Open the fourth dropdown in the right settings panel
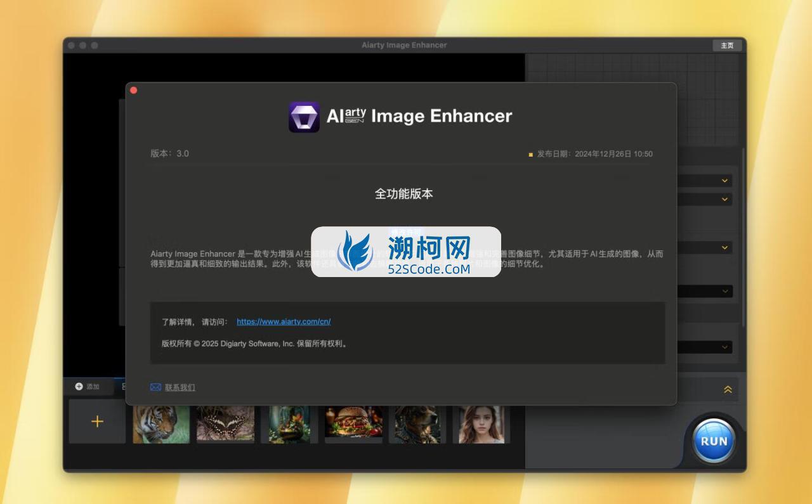The height and width of the screenshot is (504, 812). point(704,292)
